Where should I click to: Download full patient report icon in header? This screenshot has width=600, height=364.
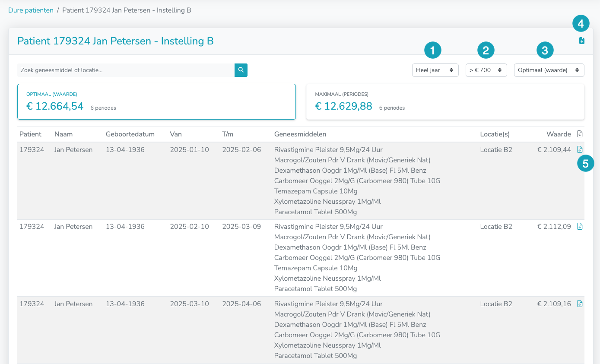click(x=582, y=41)
